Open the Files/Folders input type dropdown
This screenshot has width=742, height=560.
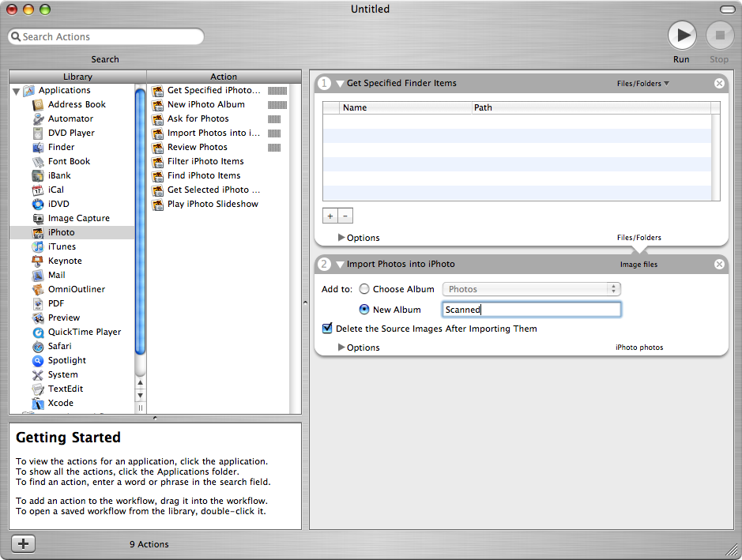[642, 83]
